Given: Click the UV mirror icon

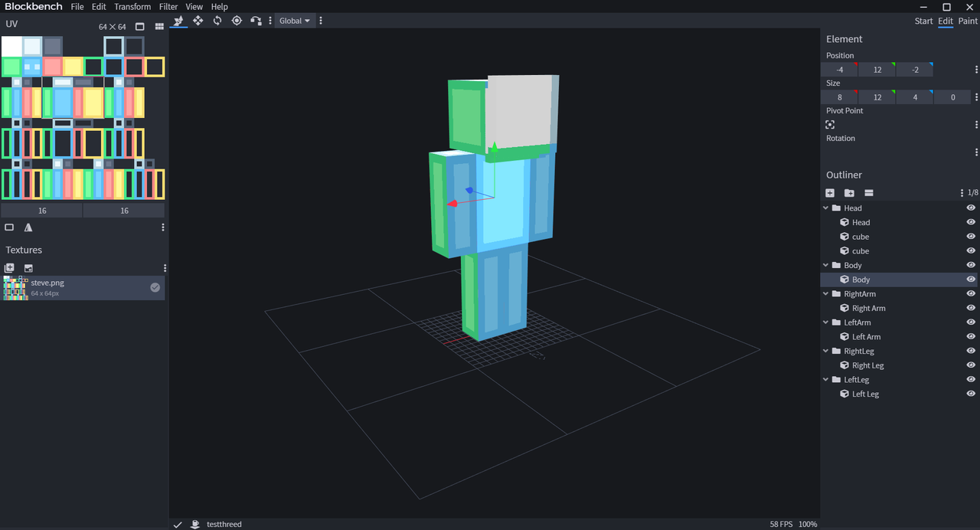Looking at the screenshot, I should [28, 227].
